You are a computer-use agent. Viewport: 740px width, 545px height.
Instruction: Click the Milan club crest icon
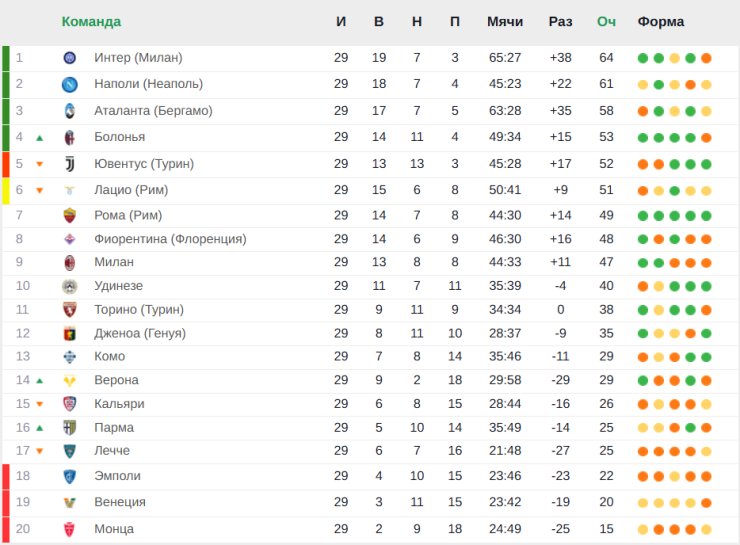click(69, 262)
